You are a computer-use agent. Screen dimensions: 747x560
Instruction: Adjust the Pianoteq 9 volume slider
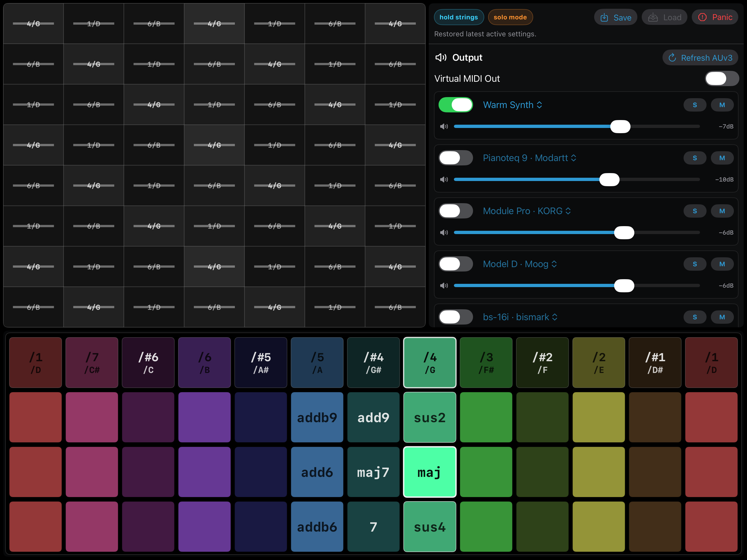coord(576,180)
